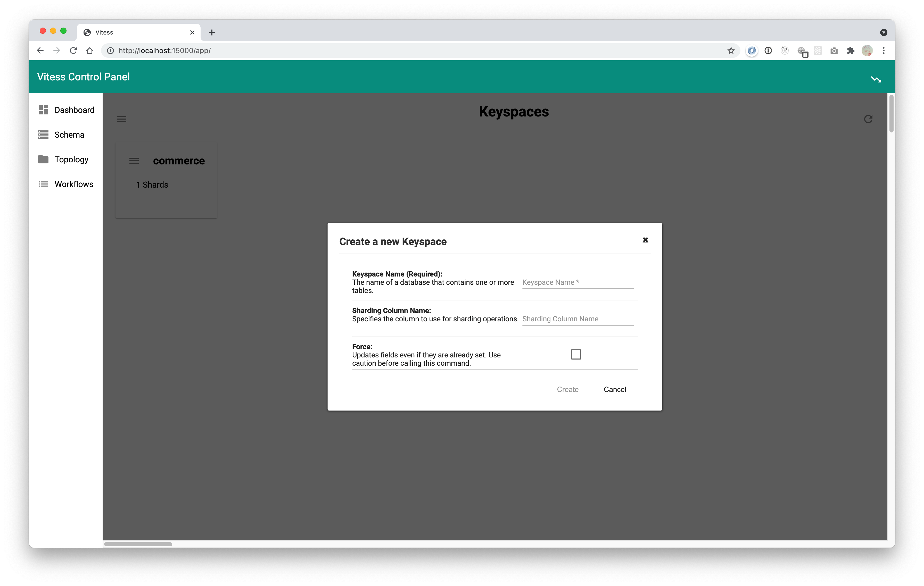Screen dimensions: 924x586
Task: Click the browser home icon
Action: pyautogui.click(x=90, y=51)
